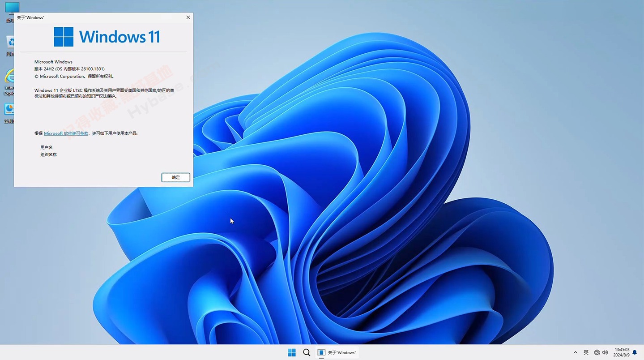Launch Internet Explorer from the desktop
This screenshot has height=360, width=644.
pyautogui.click(x=10, y=77)
